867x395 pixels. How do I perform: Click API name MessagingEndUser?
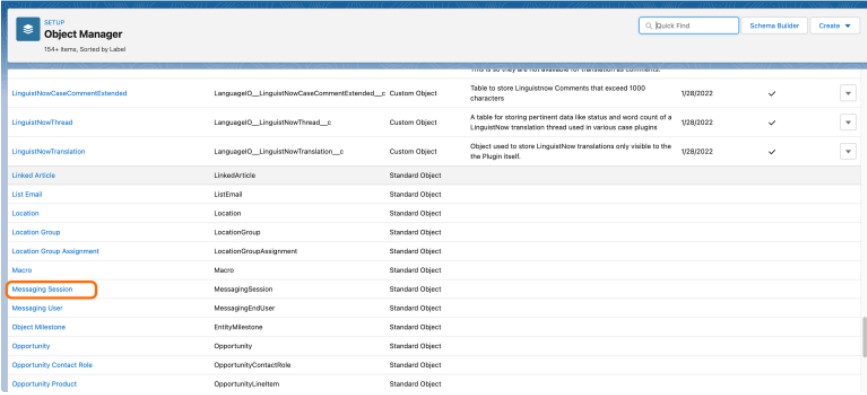244,308
